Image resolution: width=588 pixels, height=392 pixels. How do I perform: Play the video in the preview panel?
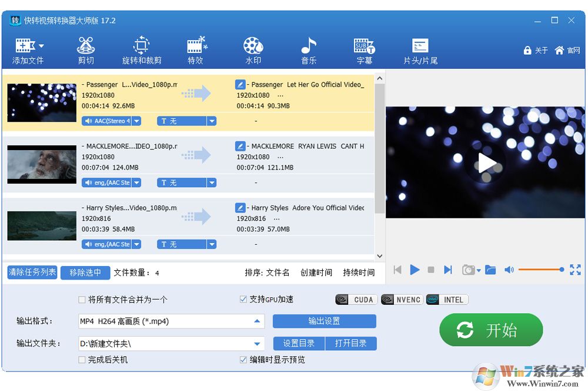point(487,163)
